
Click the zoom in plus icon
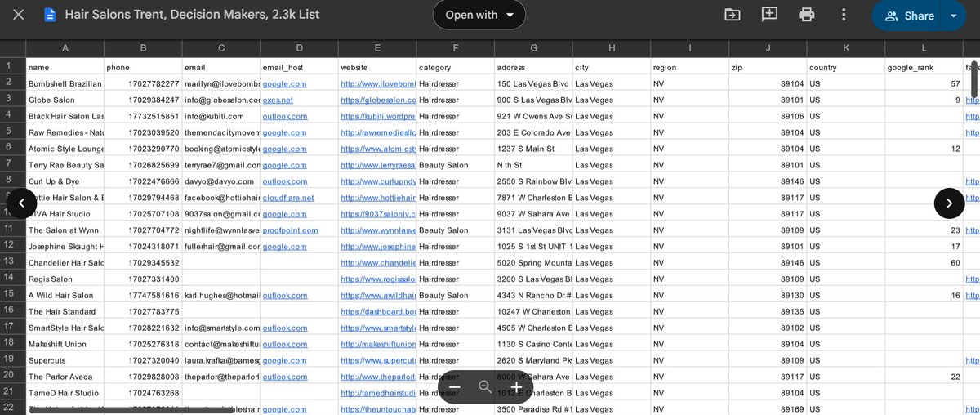tap(516, 387)
